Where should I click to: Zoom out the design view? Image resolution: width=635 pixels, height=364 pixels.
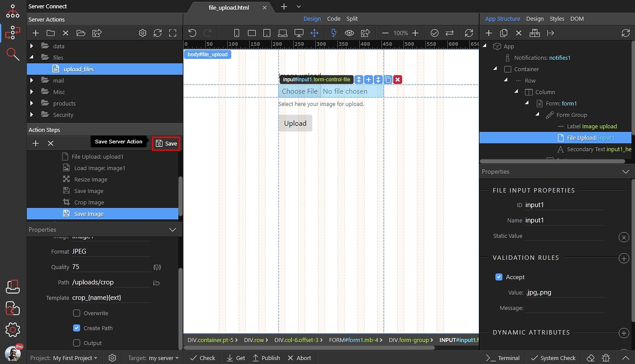tap(385, 33)
